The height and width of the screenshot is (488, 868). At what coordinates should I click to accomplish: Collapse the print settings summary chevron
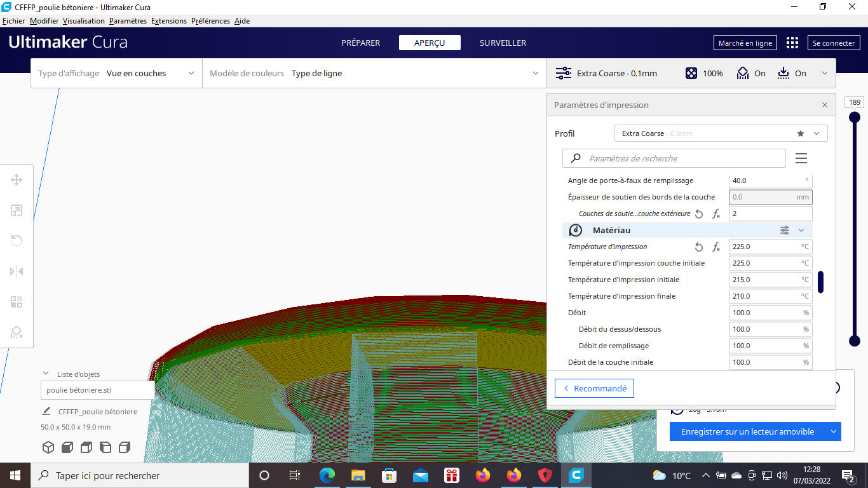coord(825,73)
